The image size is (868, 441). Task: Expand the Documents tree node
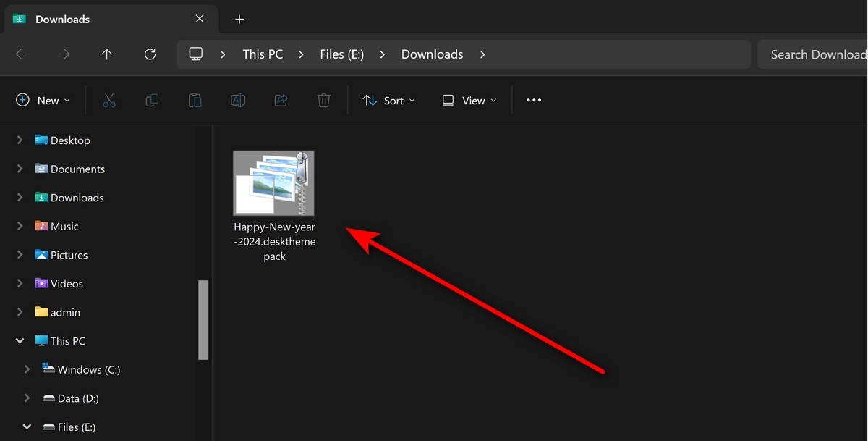click(20, 169)
